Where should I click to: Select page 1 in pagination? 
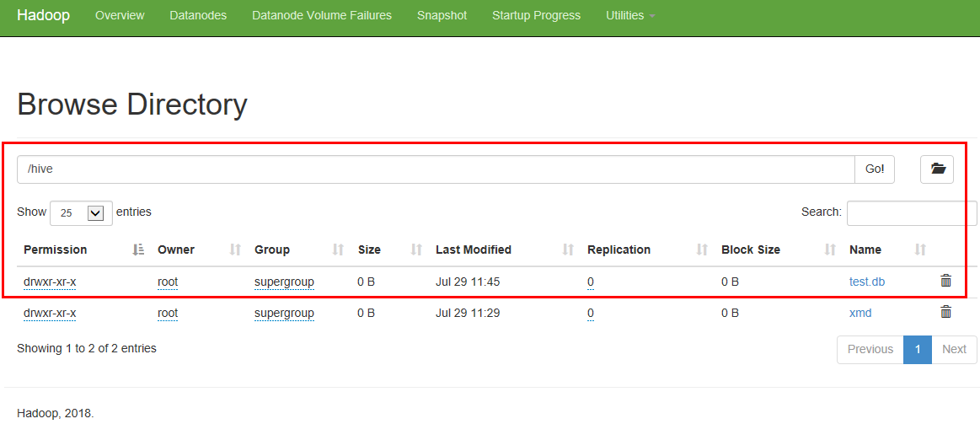click(918, 349)
